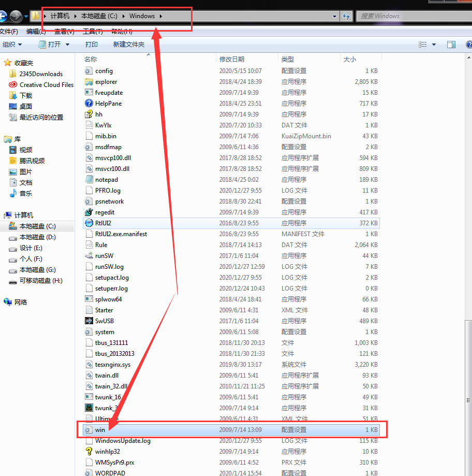Open address bar history dropdown arrow
This screenshot has width=472, height=476.
(334, 17)
